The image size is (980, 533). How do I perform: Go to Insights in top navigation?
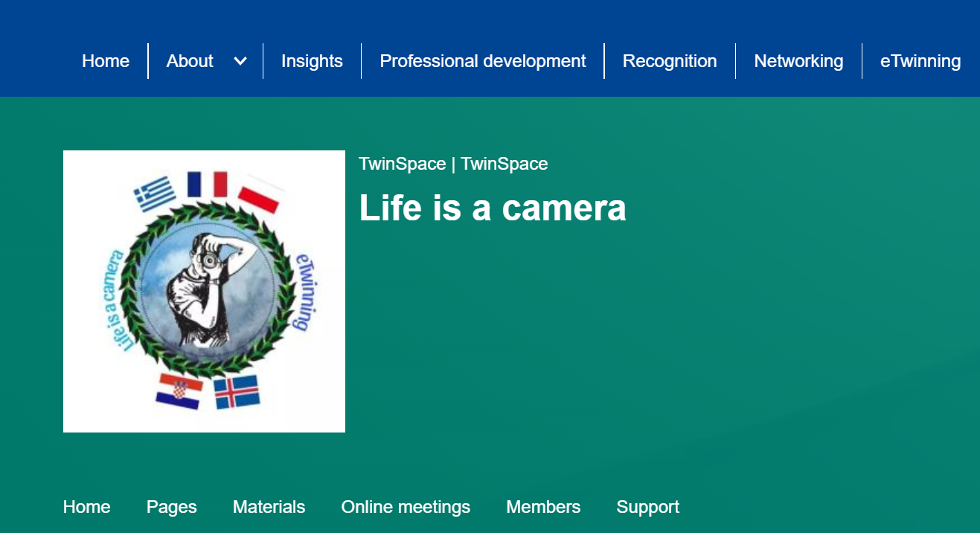[312, 61]
